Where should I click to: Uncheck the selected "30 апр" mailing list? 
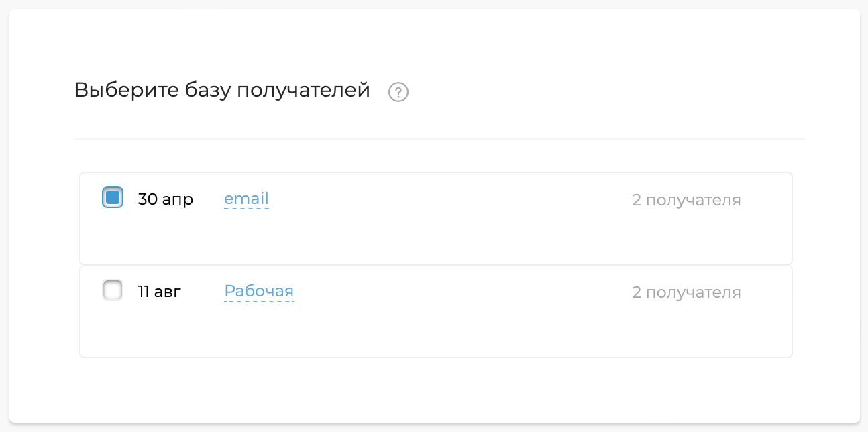click(x=112, y=197)
